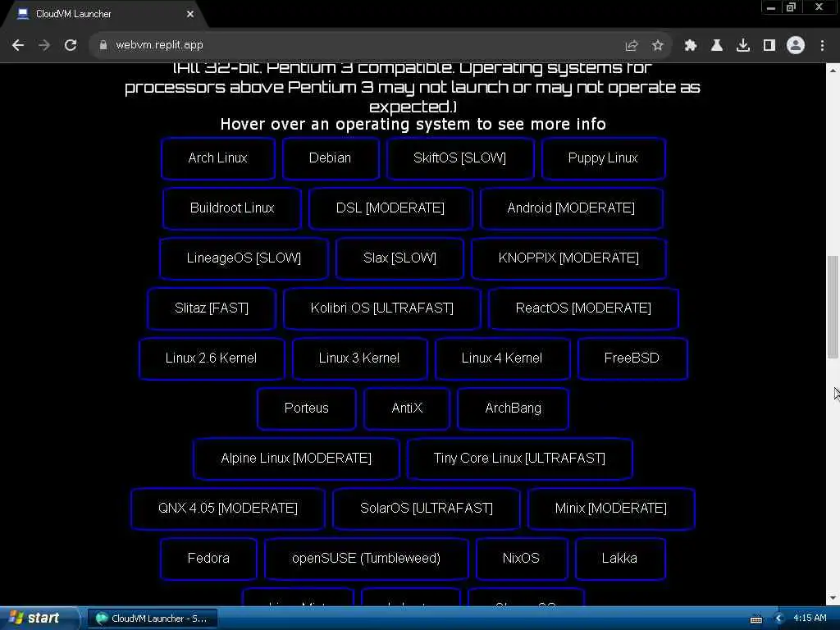Launch DSL [MODERATE]
This screenshot has height=630, width=840.
[x=390, y=208]
